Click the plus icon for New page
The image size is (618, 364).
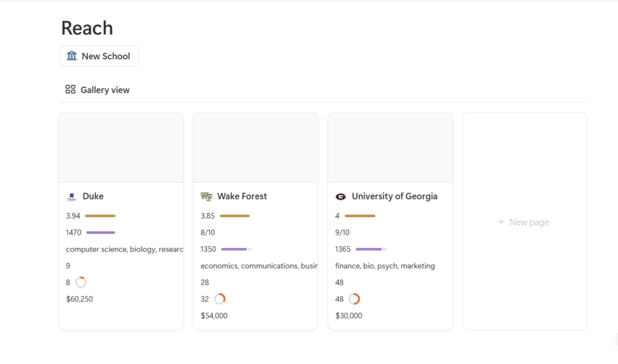point(501,222)
